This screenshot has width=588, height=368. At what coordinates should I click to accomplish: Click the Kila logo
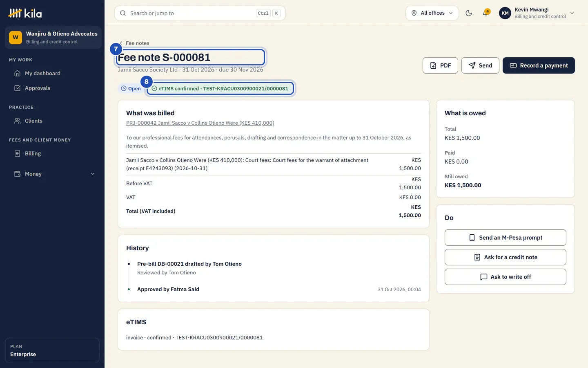click(x=25, y=13)
